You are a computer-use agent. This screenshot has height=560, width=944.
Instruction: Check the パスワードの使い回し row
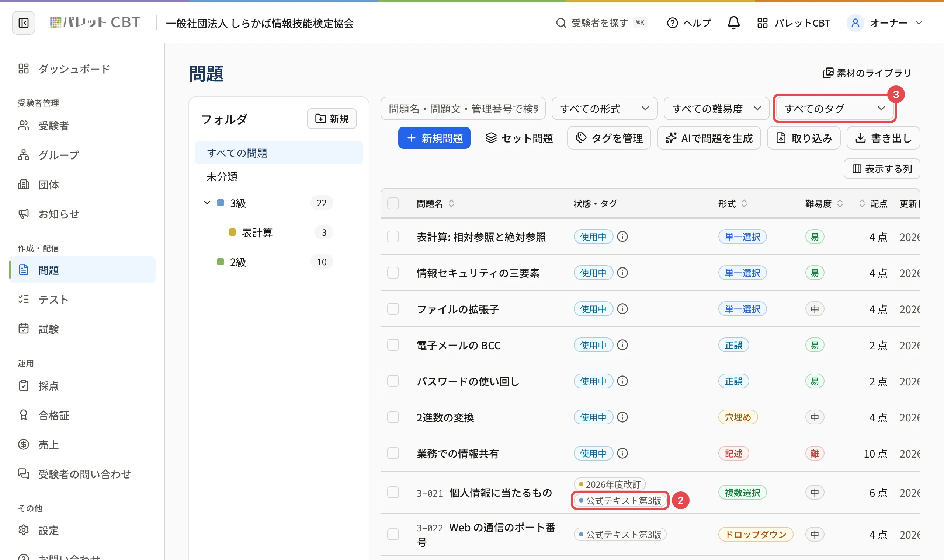(393, 381)
